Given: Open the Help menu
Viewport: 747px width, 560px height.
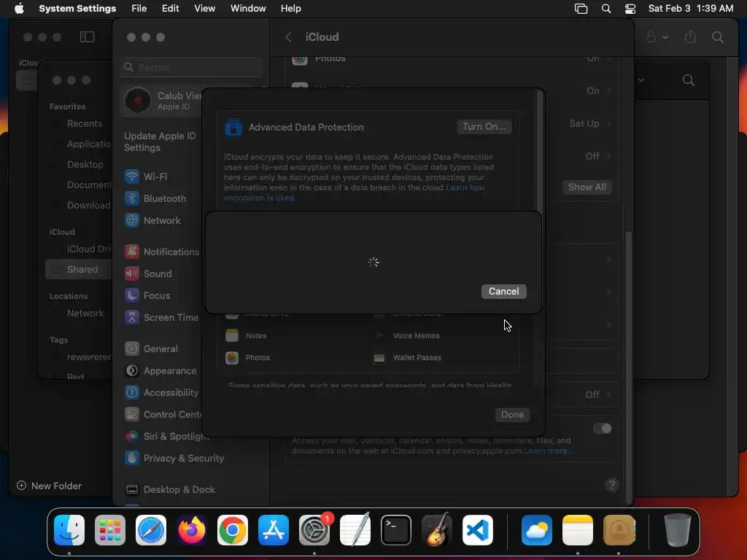Looking at the screenshot, I should tap(290, 9).
